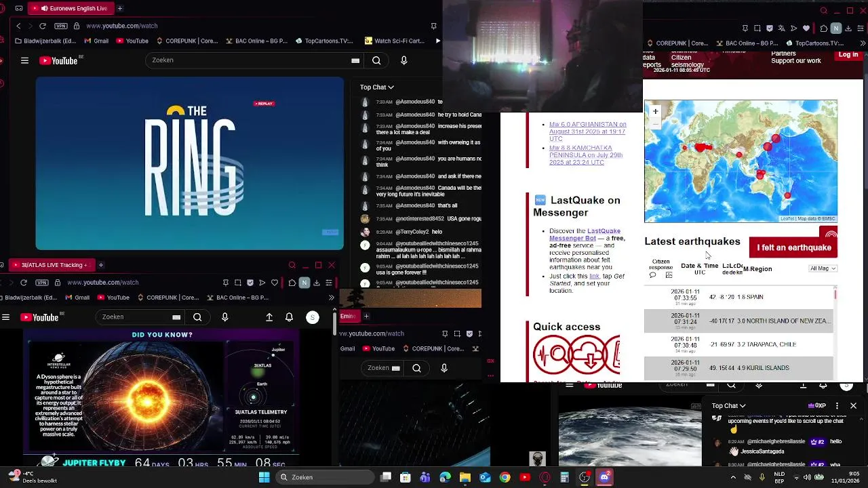The image size is (868, 488).
Task: Expand Top Chat dropdown in bottom-right chat
Action: pyautogui.click(x=729, y=406)
